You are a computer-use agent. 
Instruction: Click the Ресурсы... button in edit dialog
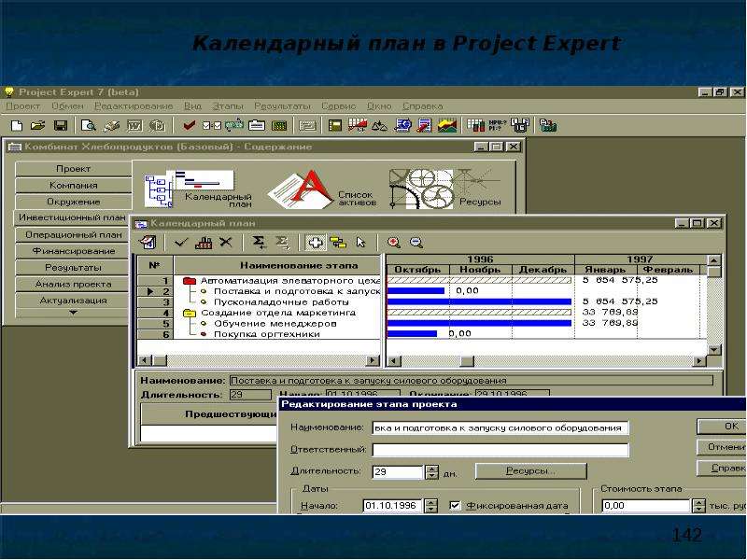tap(530, 471)
